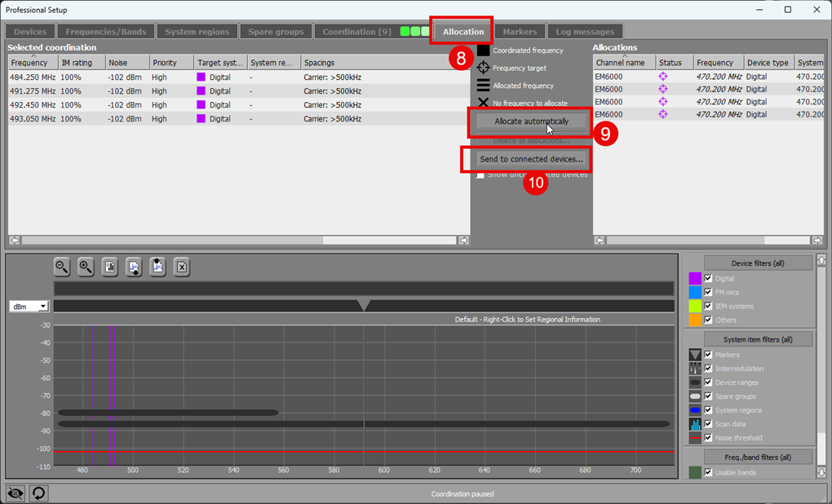Click the scan icon with up arrow
The width and height of the screenshot is (832, 504).
pyautogui.click(x=158, y=267)
